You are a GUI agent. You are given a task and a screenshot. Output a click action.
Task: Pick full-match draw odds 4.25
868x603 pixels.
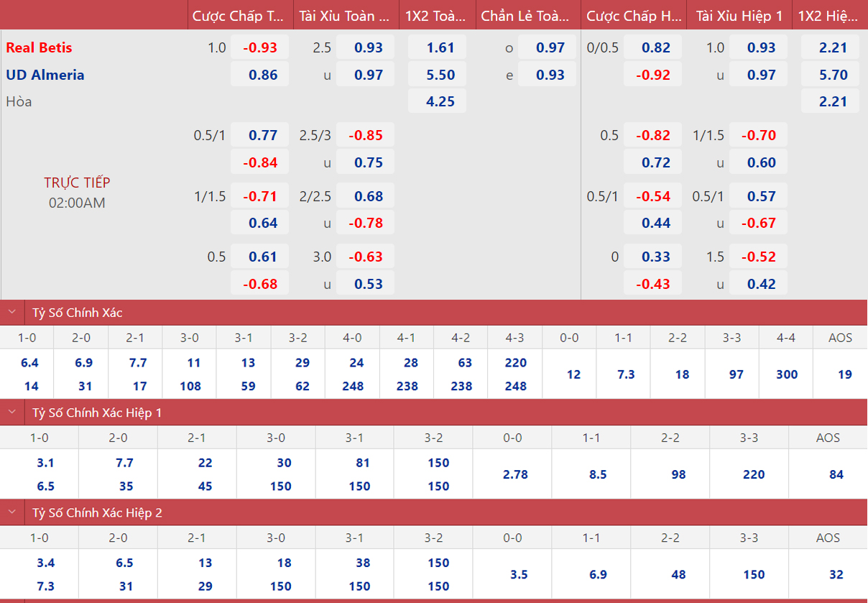440,101
